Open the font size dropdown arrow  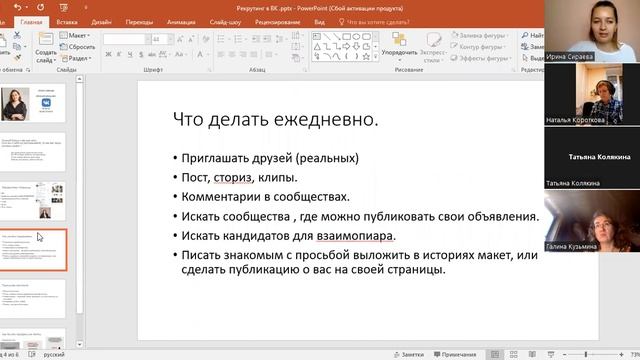170,40
